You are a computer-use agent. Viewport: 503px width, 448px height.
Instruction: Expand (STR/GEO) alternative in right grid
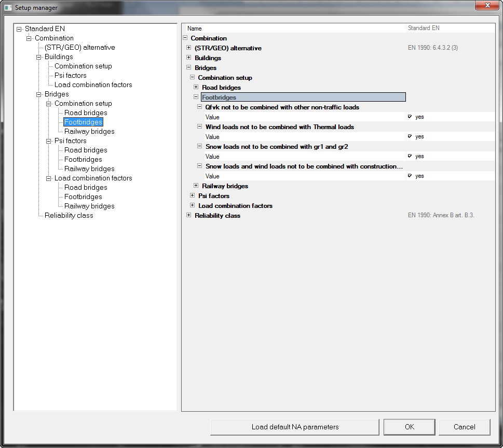(x=188, y=48)
